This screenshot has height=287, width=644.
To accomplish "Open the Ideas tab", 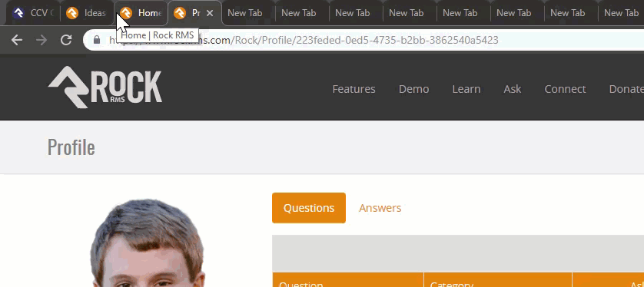I will (87, 13).
